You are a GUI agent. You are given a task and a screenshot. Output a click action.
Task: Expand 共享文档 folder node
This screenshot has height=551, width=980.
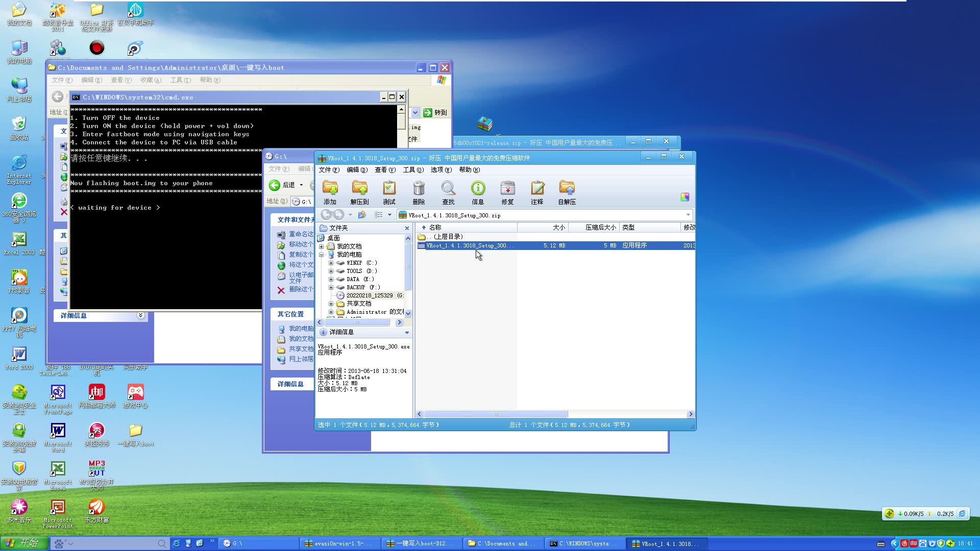coord(331,304)
